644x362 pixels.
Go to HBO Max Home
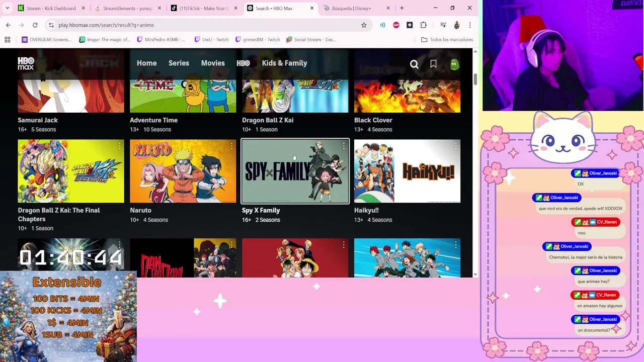[x=147, y=63]
